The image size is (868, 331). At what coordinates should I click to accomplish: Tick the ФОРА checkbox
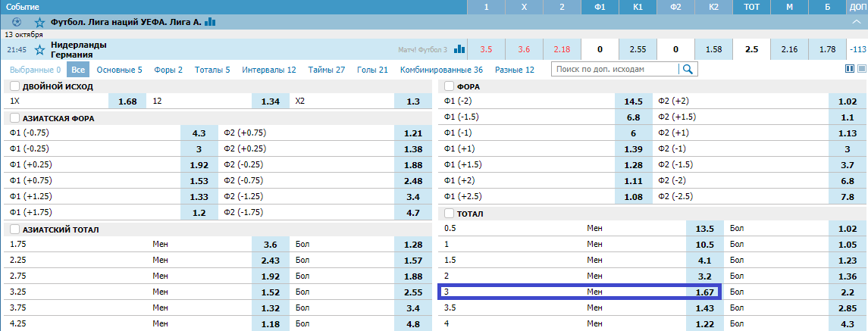tap(448, 86)
